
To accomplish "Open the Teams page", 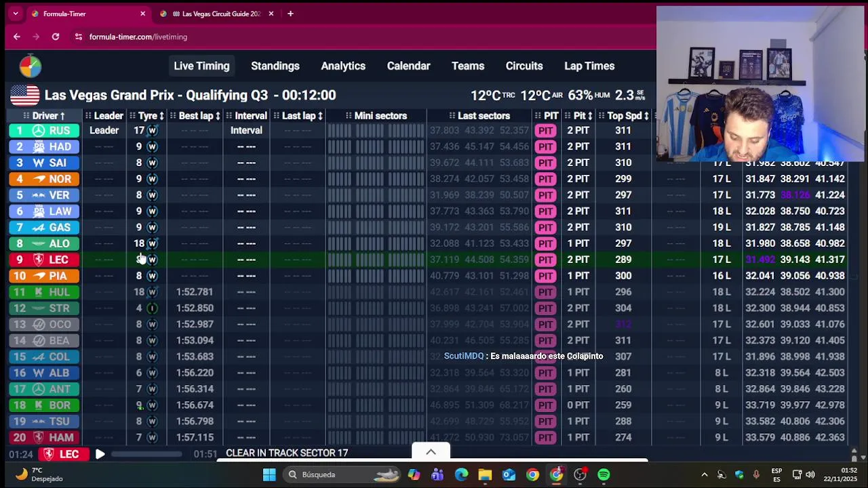I will [x=468, y=66].
